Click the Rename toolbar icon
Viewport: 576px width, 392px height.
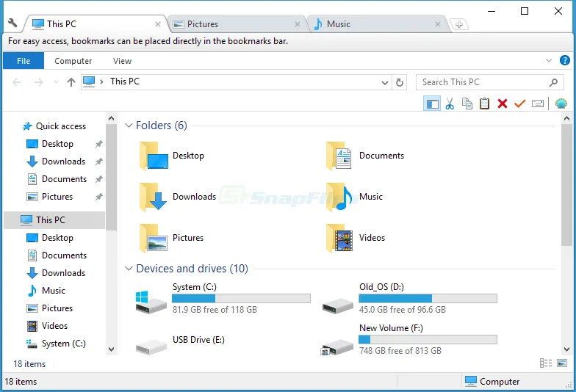click(538, 104)
